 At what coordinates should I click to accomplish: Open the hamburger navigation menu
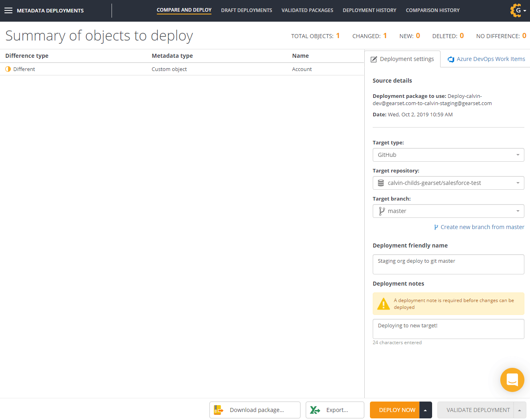(8, 10)
